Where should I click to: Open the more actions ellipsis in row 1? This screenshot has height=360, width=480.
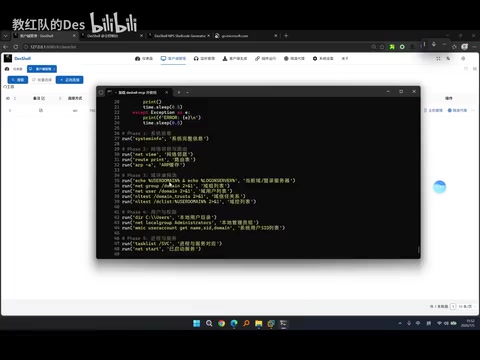(473, 110)
